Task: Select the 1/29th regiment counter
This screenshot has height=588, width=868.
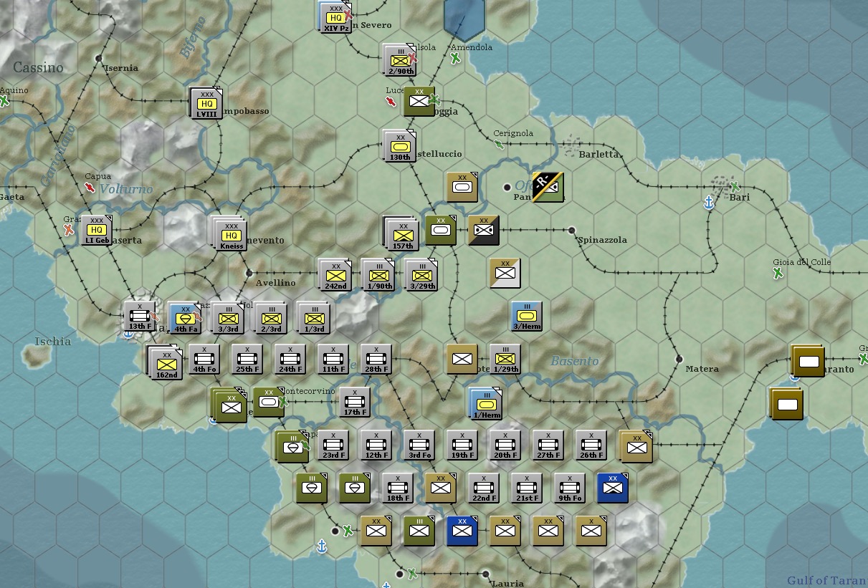Action: (506, 360)
